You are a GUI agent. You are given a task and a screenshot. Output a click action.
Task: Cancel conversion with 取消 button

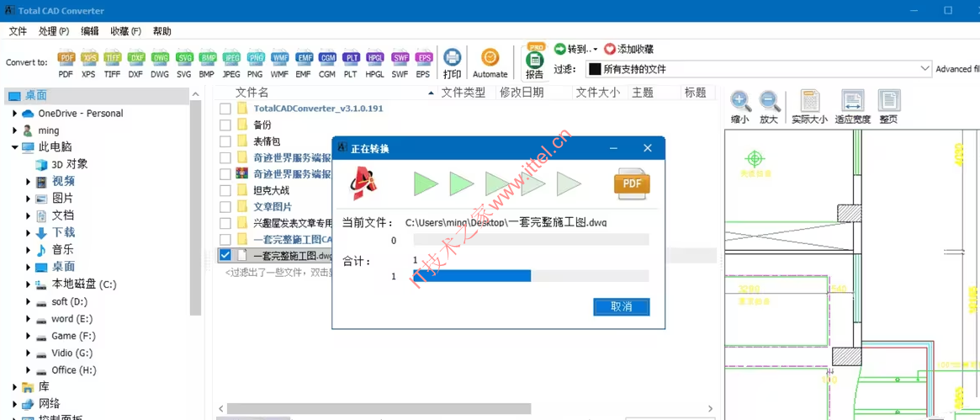pyautogui.click(x=622, y=306)
